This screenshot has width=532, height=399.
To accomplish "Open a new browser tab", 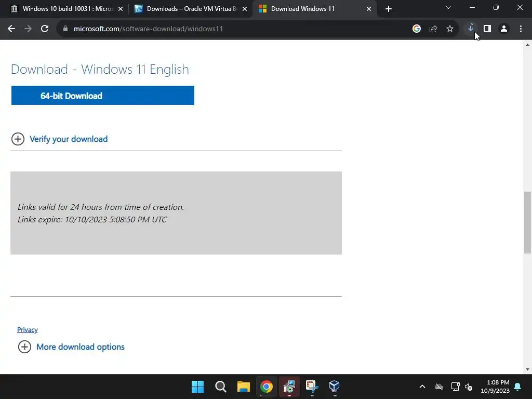I will [389, 9].
